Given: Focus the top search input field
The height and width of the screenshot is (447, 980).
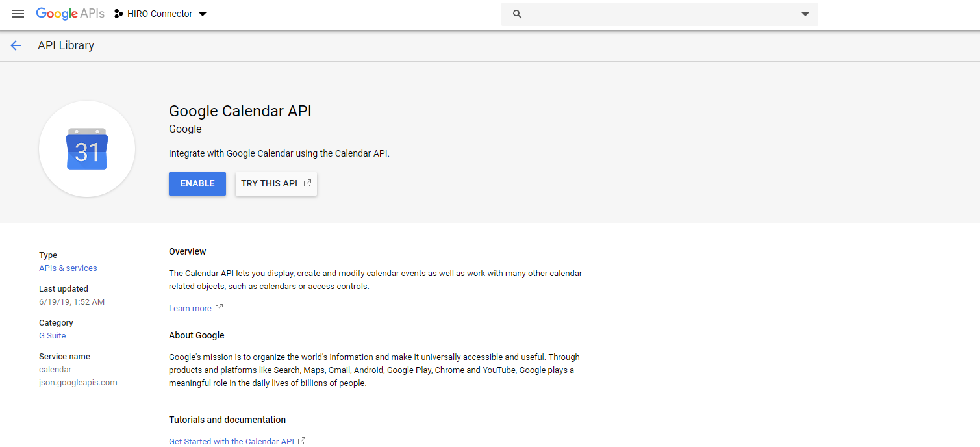Looking at the screenshot, I should tap(660, 14).
